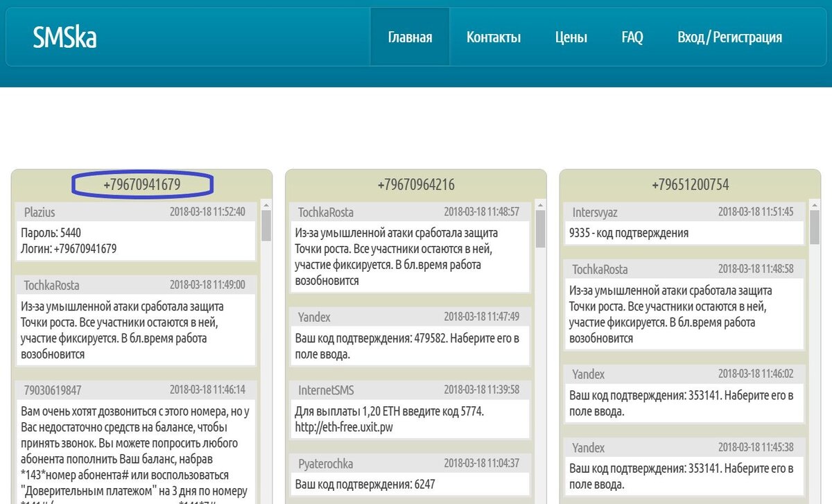Open the Главная navigation tab

[x=410, y=37]
